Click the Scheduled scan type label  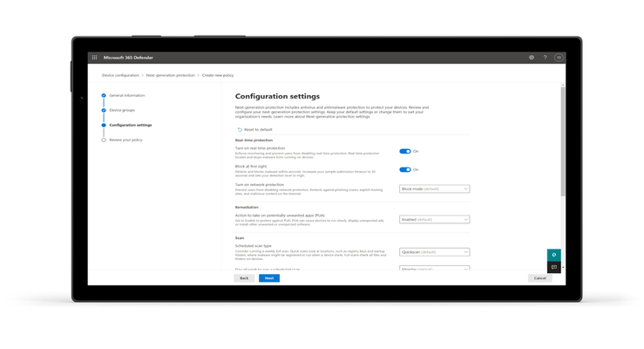(253, 246)
